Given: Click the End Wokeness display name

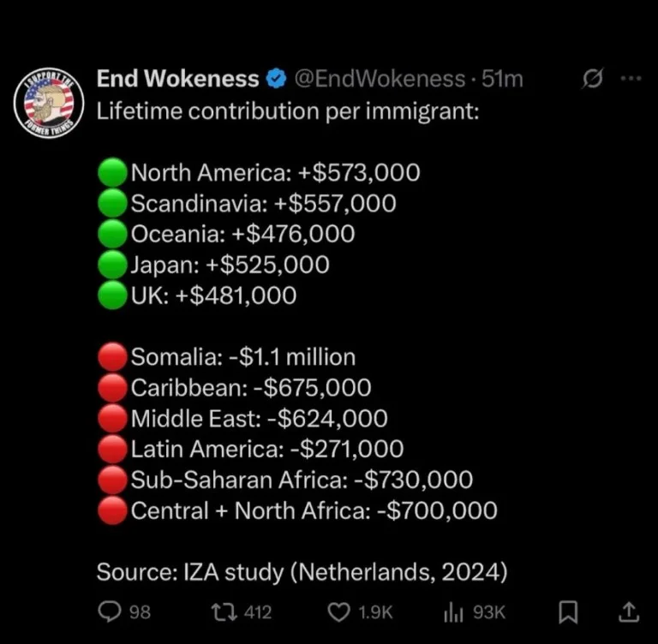Looking at the screenshot, I should 177,79.
